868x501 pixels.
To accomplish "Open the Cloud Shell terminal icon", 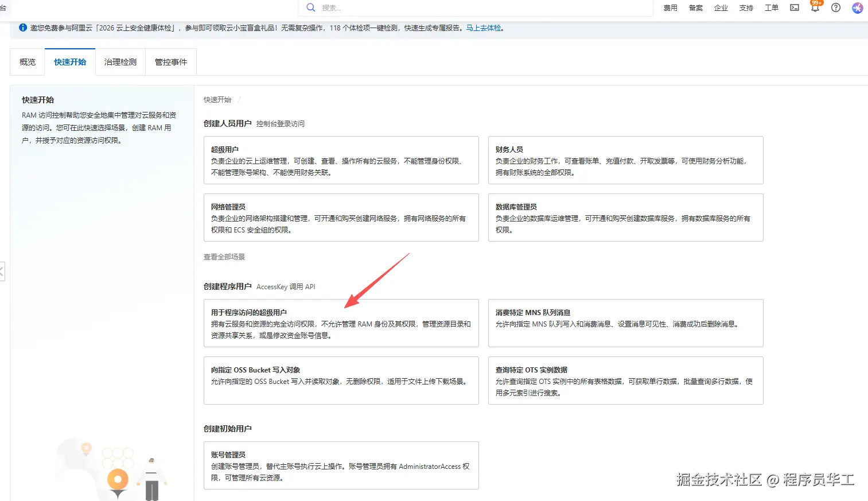I will pyautogui.click(x=795, y=7).
